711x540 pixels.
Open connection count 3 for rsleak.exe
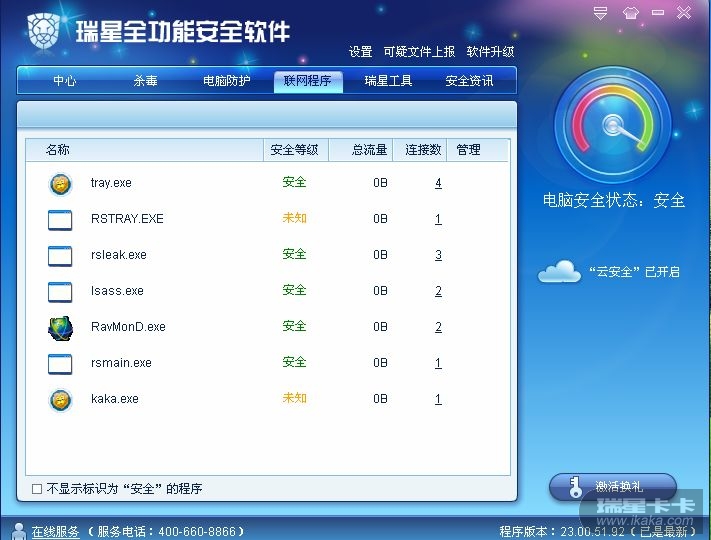(x=438, y=255)
